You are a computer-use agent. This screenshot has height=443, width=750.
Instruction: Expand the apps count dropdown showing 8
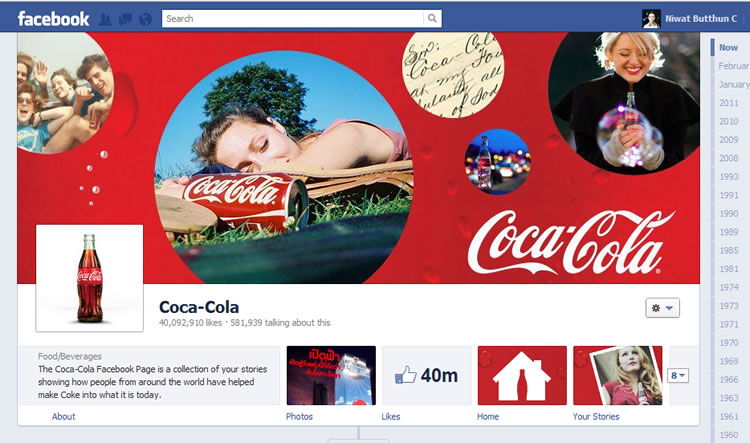pos(680,375)
